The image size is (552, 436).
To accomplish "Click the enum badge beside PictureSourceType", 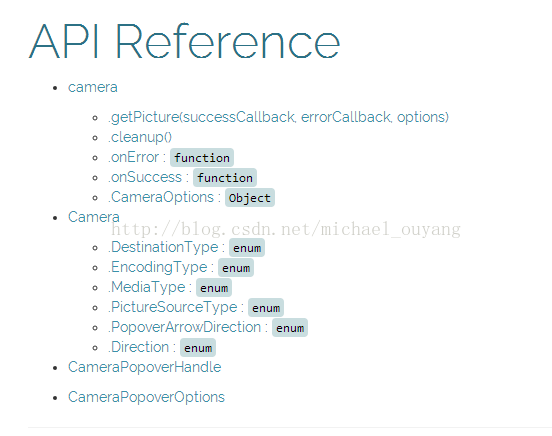I will coord(266,308).
